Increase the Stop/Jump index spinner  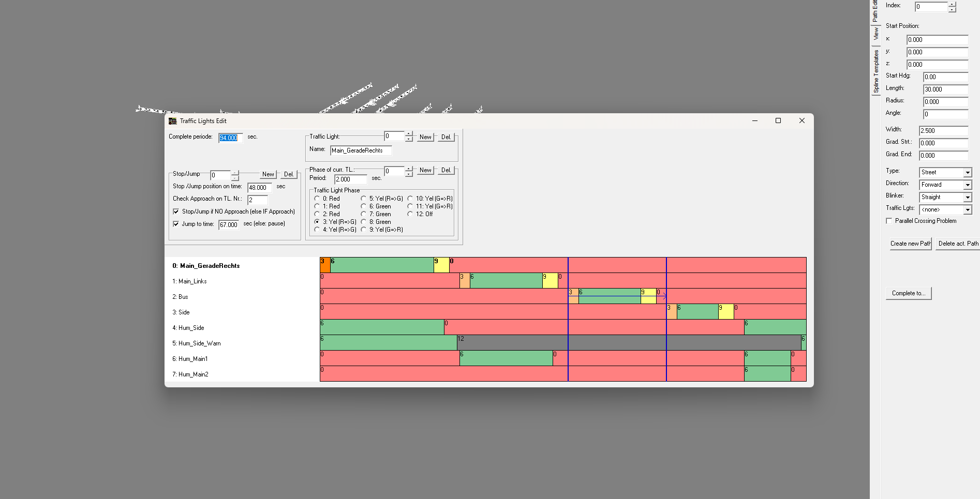(x=235, y=173)
